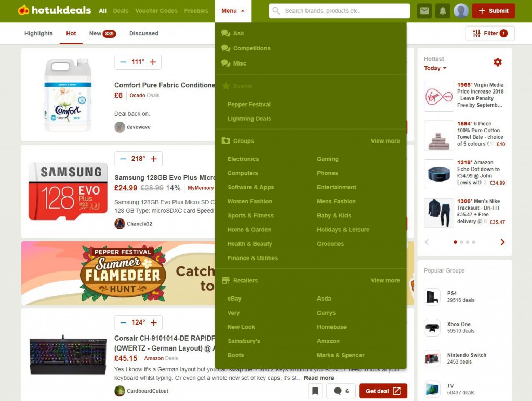Vote down the Comfort Fabric Conditioner deal
Screen dimensions: 532x401
123,62
